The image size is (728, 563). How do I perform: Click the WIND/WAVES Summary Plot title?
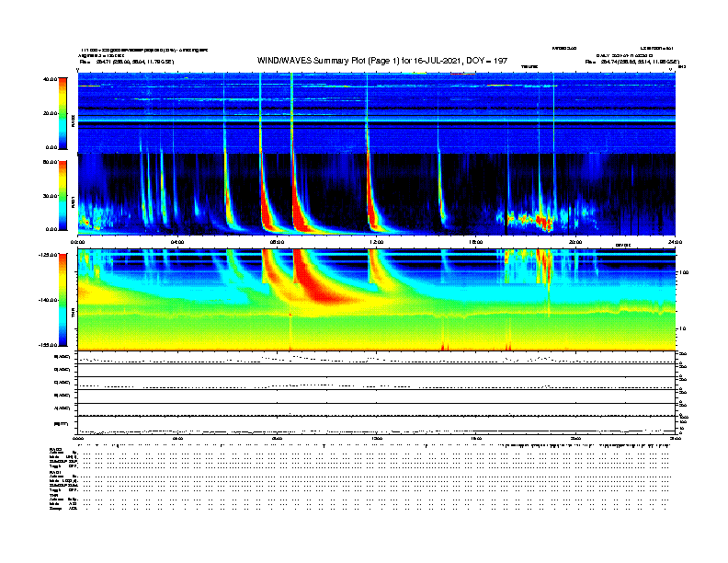pyautogui.click(x=382, y=61)
